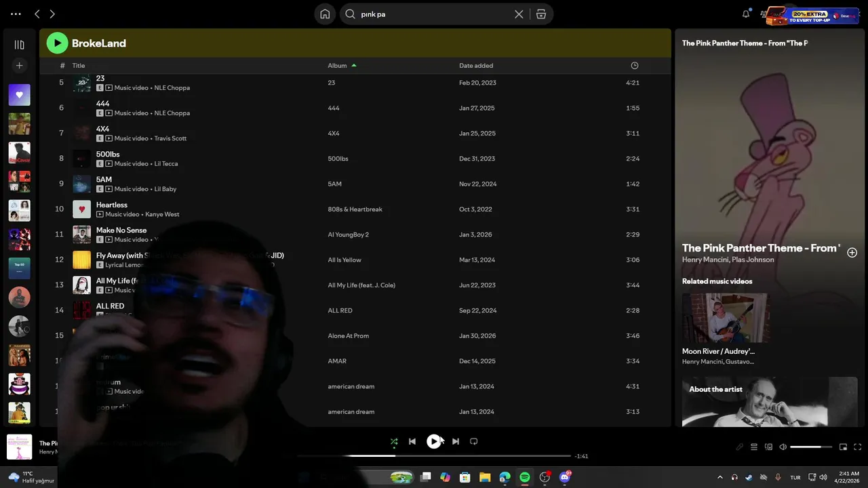Add Pink Panther Theme to Liked Songs
868x488 pixels.
pos(852,252)
